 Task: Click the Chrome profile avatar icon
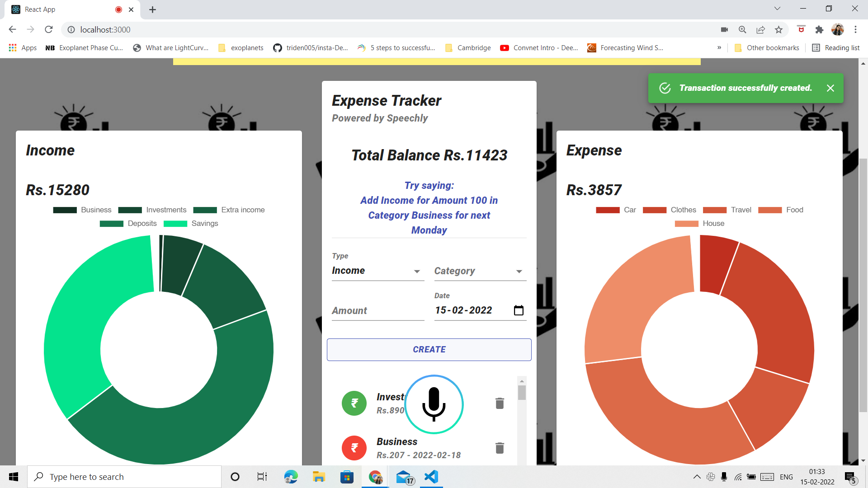(x=838, y=29)
